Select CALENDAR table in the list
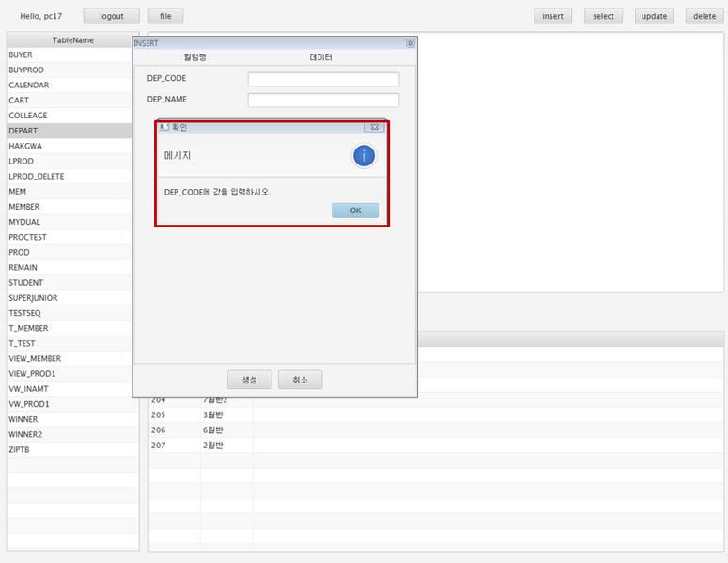Screen dimensions: 728x563 (29, 86)
